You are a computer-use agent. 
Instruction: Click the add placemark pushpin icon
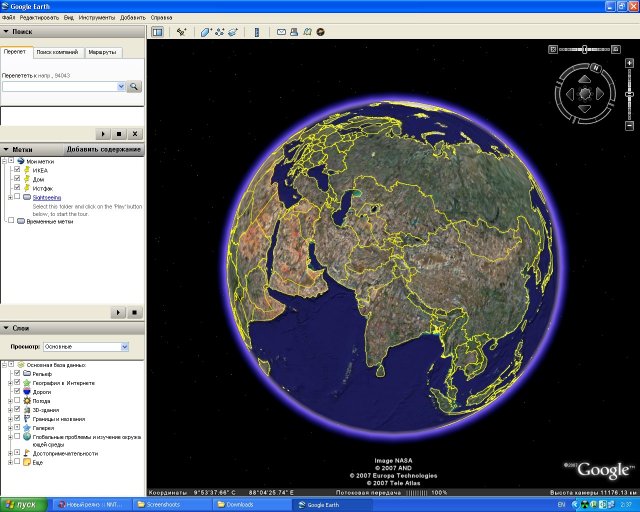point(181,32)
